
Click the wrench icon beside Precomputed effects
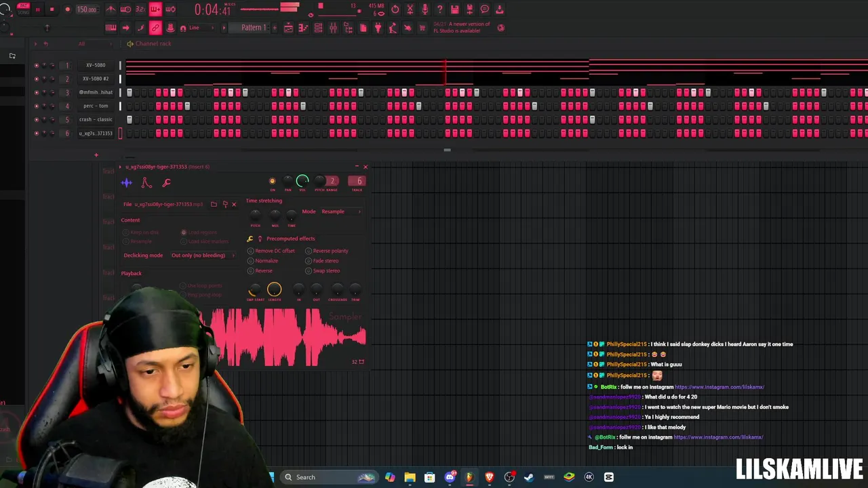click(x=250, y=239)
